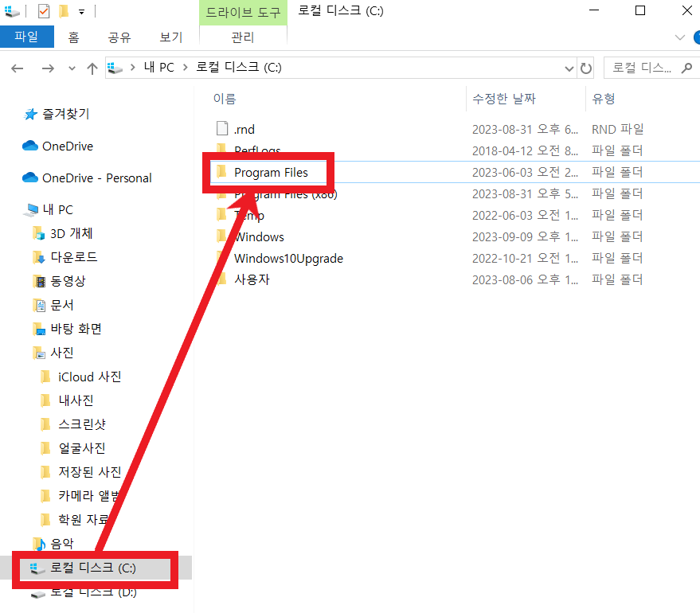
Task: Go back with the left arrow button
Action: [18, 68]
